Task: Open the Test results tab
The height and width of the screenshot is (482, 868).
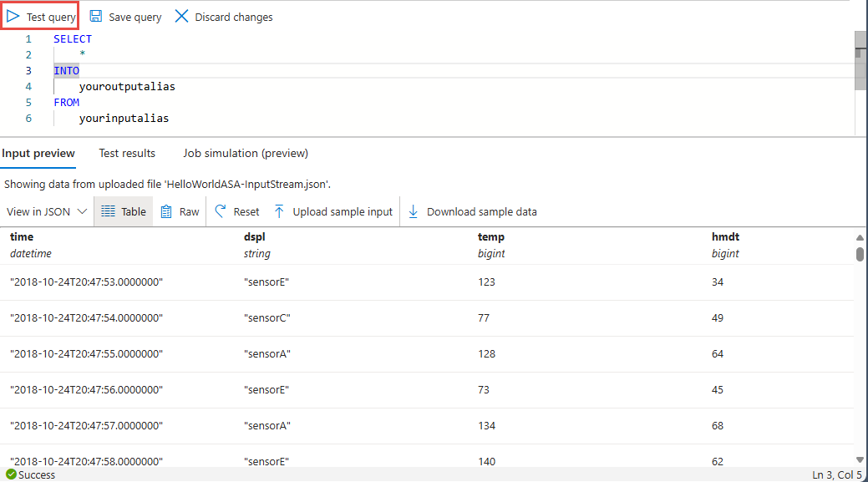Action: point(127,154)
